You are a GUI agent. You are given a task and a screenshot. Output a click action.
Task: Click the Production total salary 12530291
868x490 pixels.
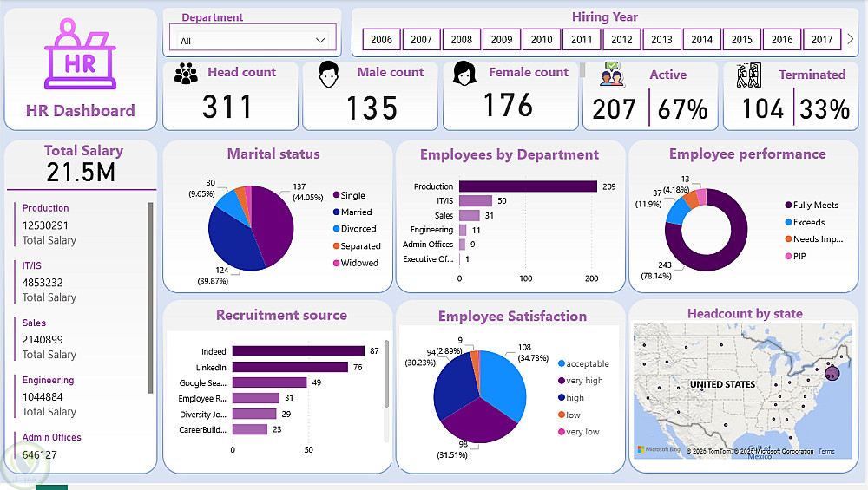pos(45,225)
